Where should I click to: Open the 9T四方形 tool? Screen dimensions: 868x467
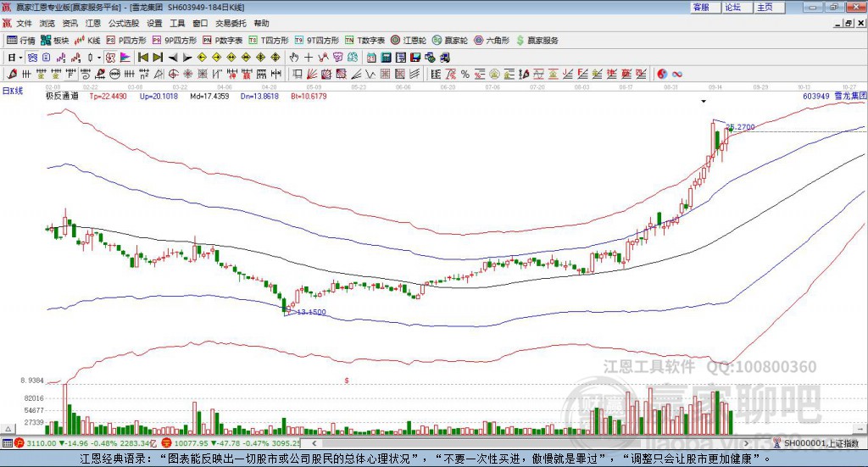pos(317,41)
